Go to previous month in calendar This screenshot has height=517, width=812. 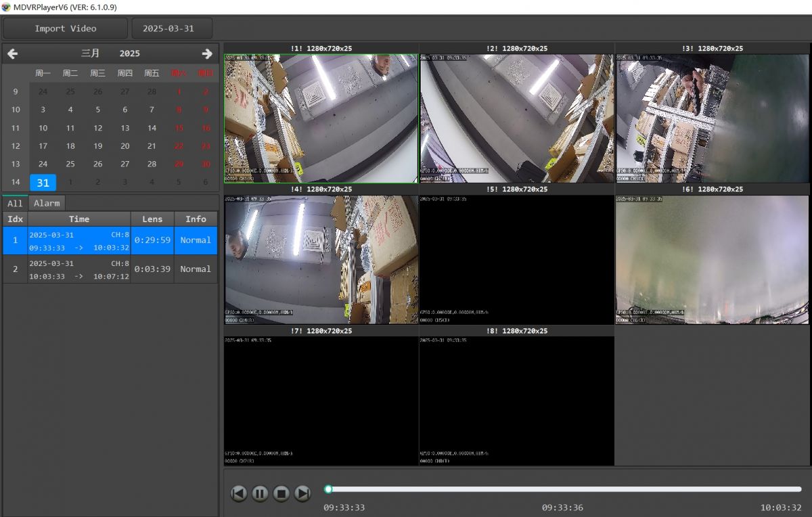12,53
